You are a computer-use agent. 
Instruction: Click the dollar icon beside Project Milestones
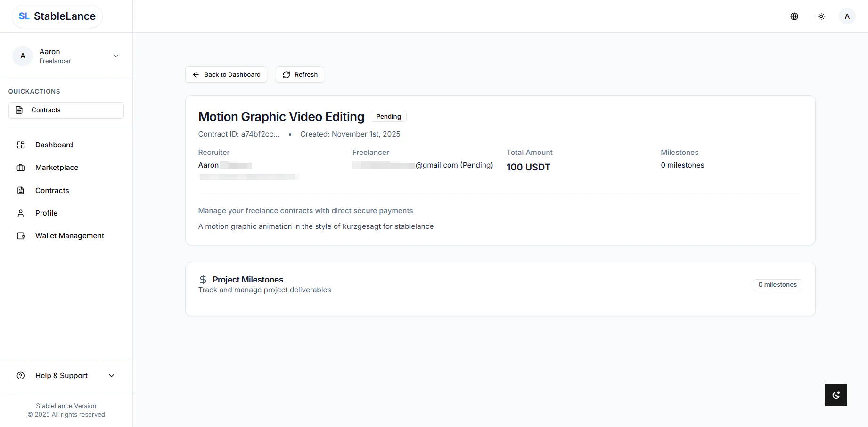pos(203,279)
